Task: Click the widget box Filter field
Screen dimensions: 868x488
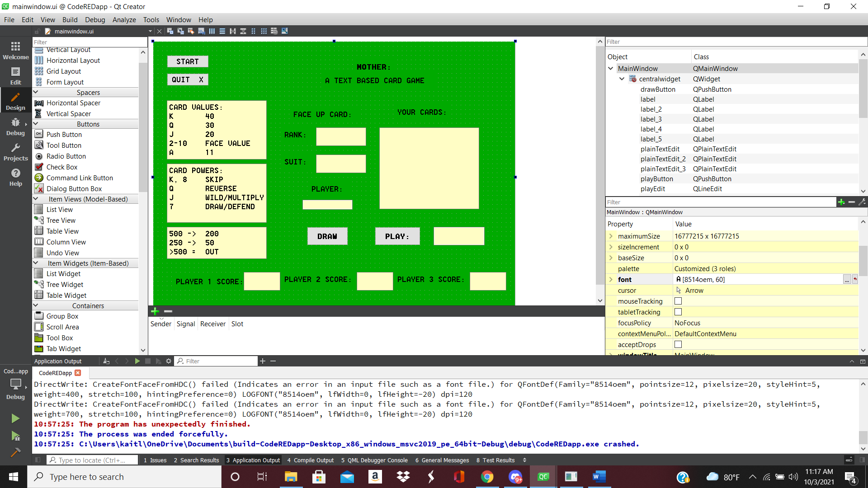Action: (90, 42)
